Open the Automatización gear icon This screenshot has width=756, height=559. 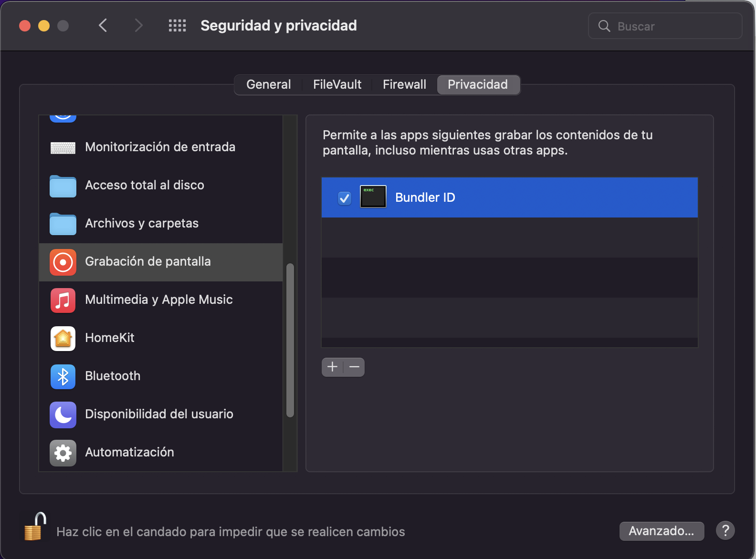[x=63, y=453]
